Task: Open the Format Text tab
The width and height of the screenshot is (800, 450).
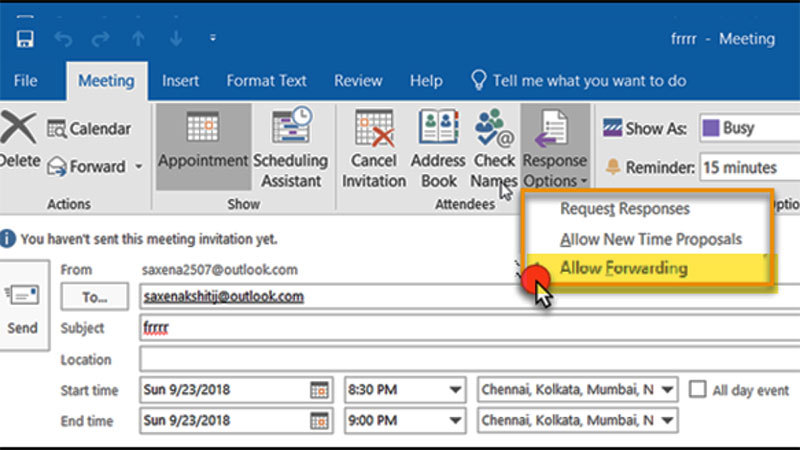Action: tap(266, 81)
